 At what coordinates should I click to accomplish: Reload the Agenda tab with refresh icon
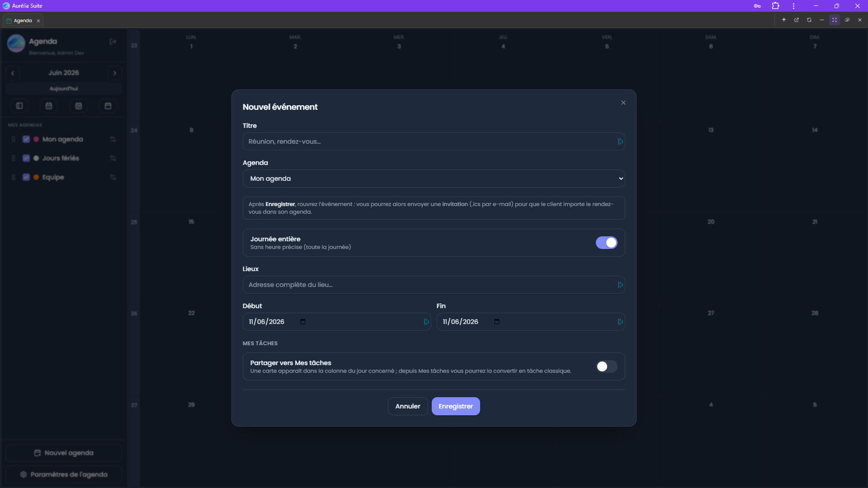809,20
